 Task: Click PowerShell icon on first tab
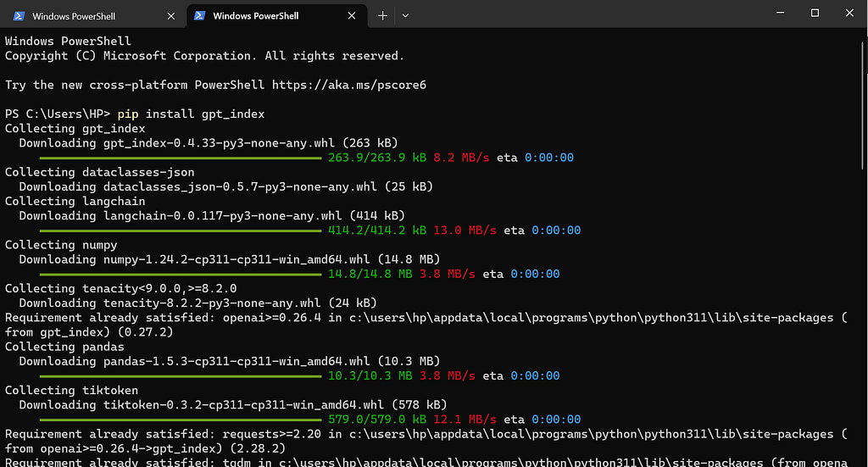click(19, 16)
